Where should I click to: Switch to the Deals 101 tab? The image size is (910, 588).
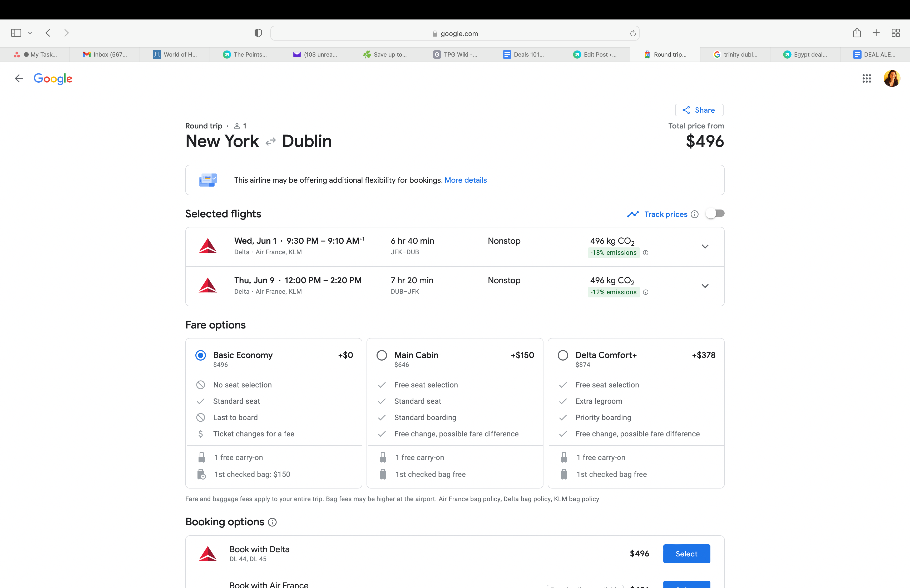point(525,54)
